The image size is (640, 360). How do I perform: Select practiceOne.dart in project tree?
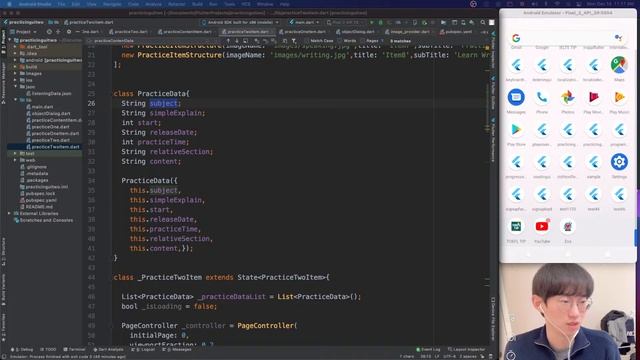[x=50, y=127]
